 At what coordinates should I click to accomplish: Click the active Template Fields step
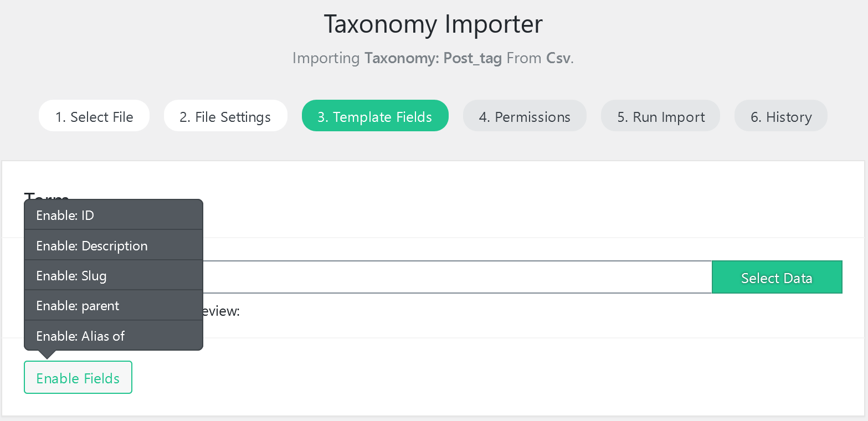(375, 117)
